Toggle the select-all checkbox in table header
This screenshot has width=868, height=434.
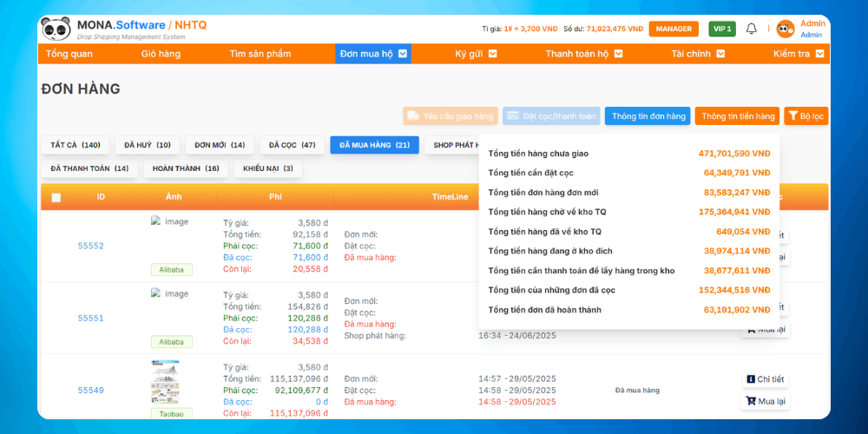point(56,198)
